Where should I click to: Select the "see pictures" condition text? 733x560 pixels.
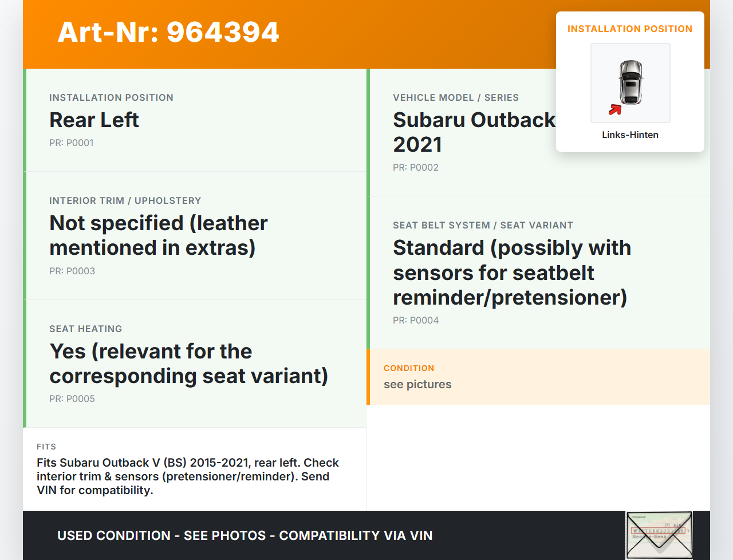[x=417, y=385]
